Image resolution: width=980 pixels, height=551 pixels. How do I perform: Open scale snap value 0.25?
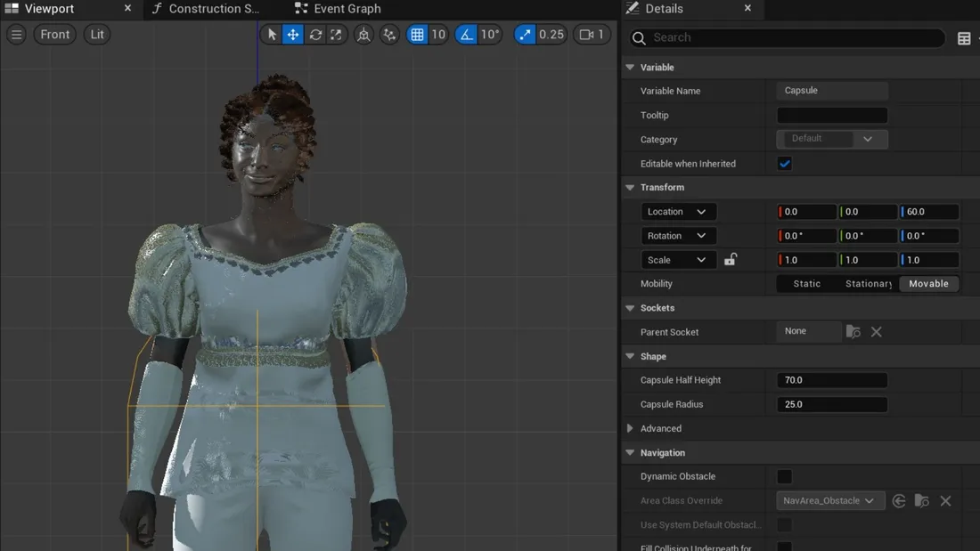tap(551, 35)
